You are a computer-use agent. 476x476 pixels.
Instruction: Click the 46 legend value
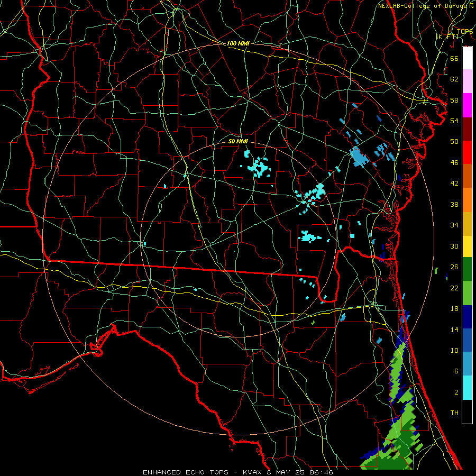[454, 163]
